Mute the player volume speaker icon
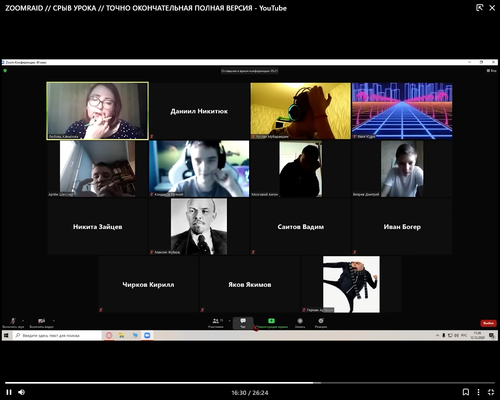Image resolution: width=500 pixels, height=400 pixels. pos(22,392)
